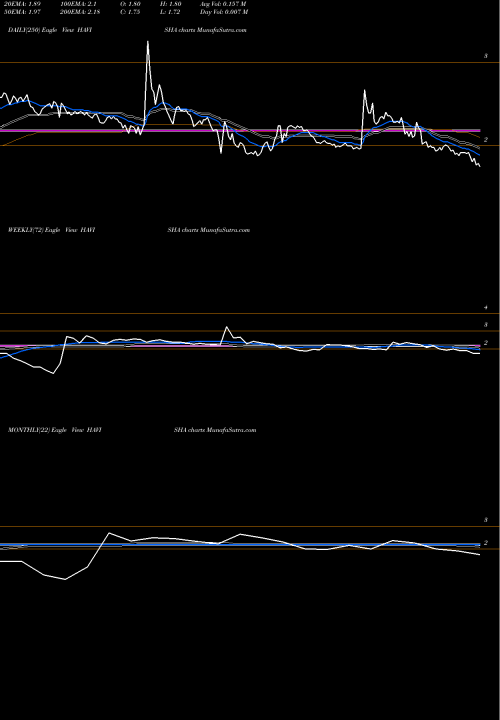Select the 200EMA: 2.18 reading
Screen dimensions: 500x720
tap(80, 12)
